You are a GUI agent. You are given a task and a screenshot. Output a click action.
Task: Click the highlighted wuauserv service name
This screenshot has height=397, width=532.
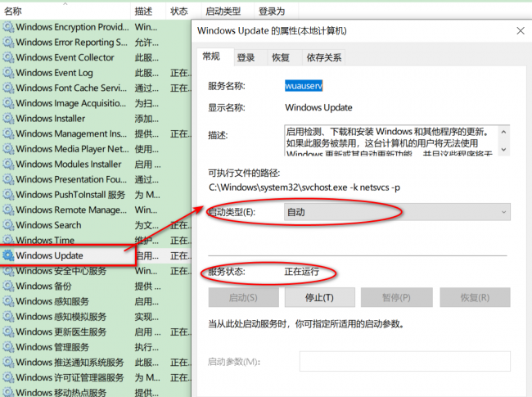[304, 86]
